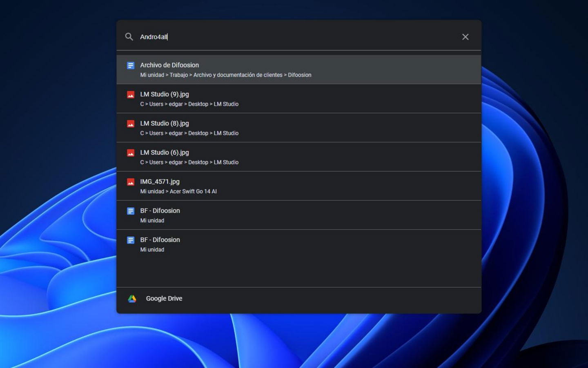588x368 pixels.
Task: Open the IMG_4571.jpg result
Action: pyautogui.click(x=299, y=186)
